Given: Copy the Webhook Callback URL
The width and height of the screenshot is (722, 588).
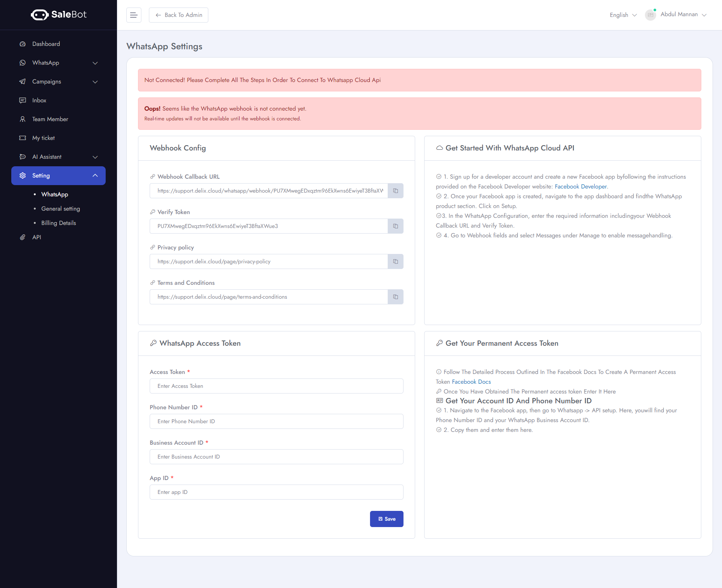Looking at the screenshot, I should tap(395, 191).
